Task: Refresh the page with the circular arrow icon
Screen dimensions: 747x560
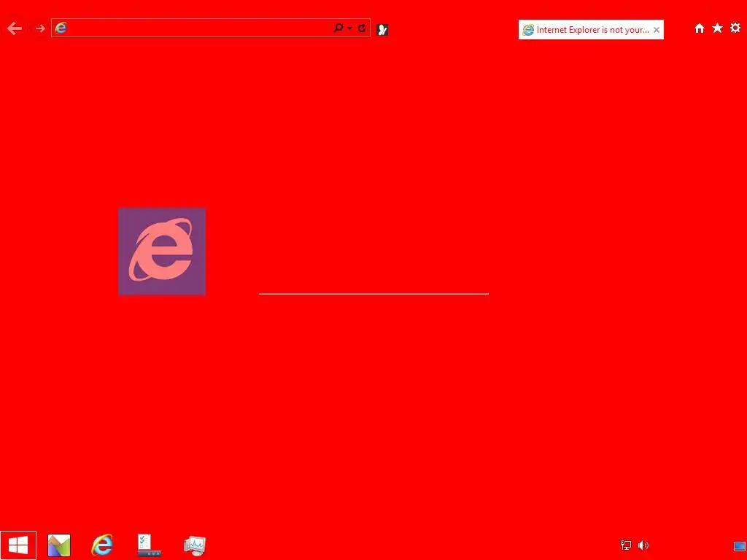Action: coord(362,28)
